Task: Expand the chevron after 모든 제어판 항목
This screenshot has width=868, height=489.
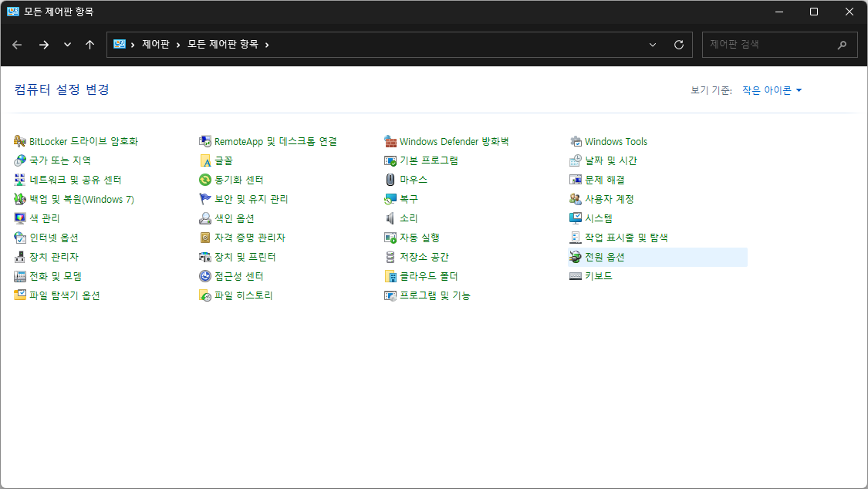Action: coord(267,45)
